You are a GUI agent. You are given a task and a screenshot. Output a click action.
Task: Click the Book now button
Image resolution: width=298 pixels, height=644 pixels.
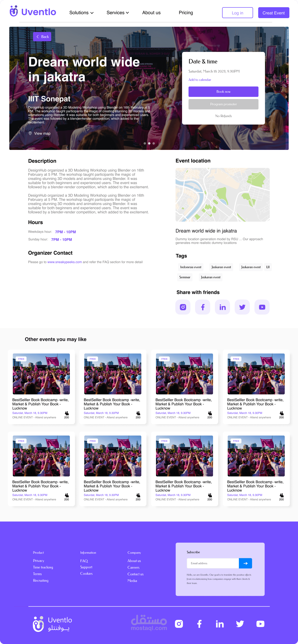(x=223, y=92)
